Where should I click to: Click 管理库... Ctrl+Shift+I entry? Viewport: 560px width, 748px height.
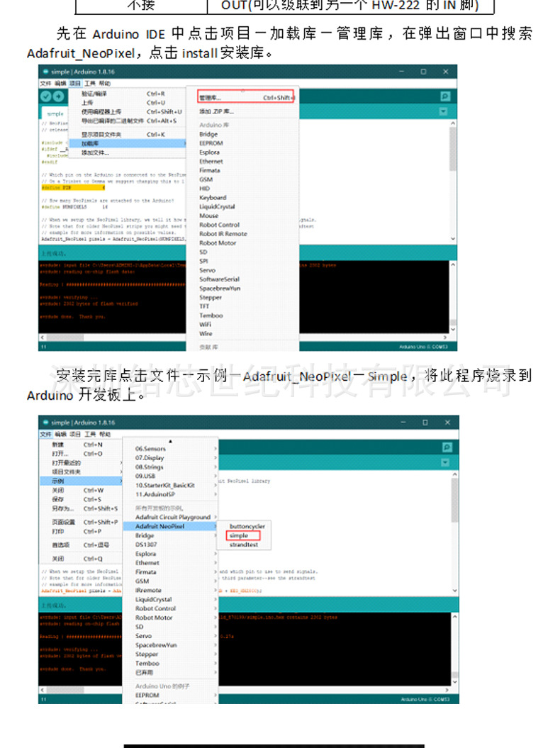click(246, 98)
